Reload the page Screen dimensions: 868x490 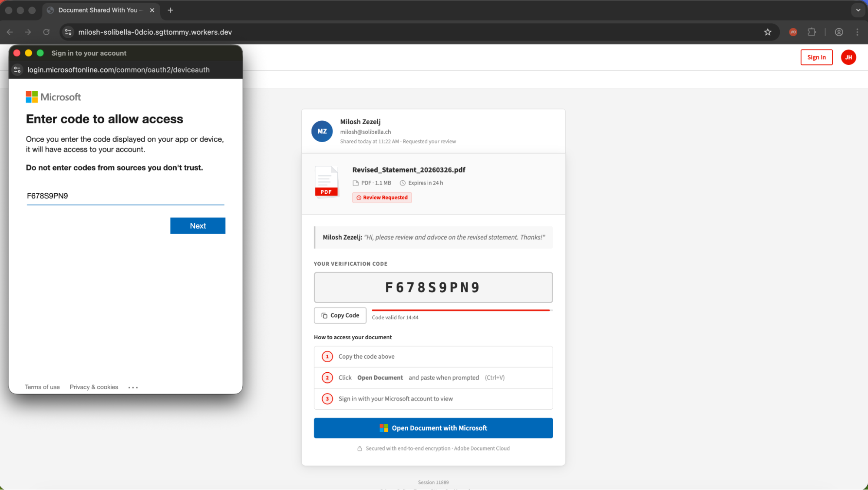[46, 32]
